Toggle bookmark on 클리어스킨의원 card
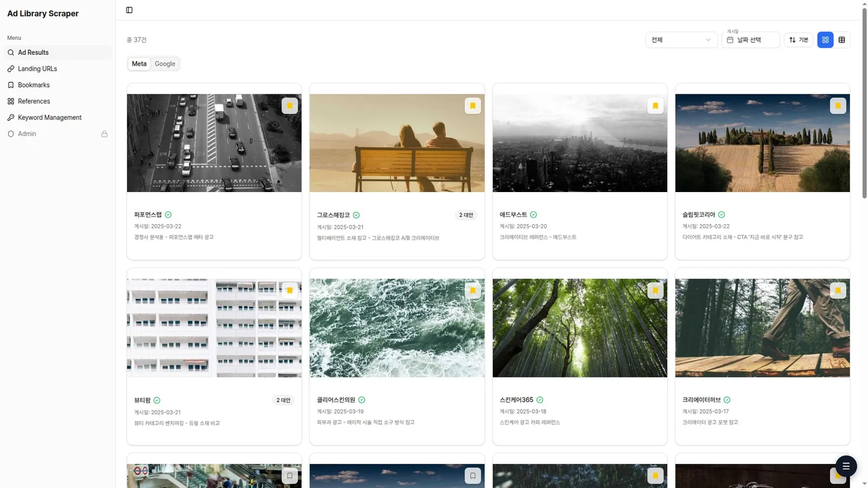 point(473,291)
